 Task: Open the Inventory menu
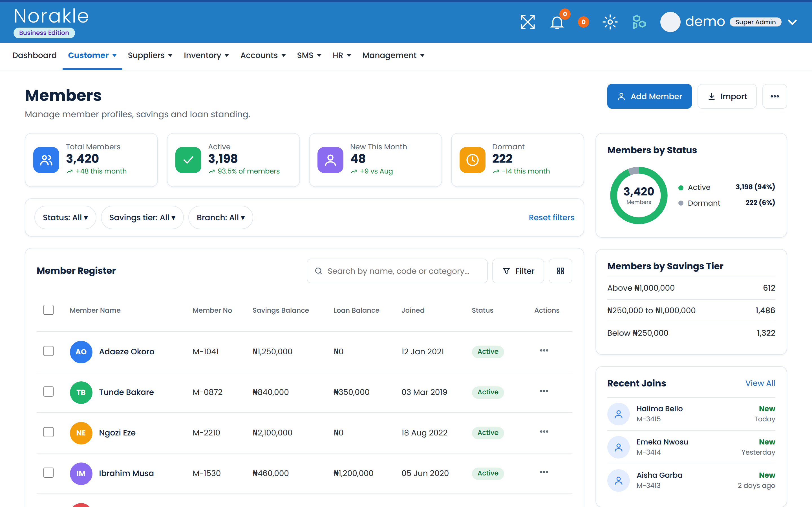pos(206,55)
